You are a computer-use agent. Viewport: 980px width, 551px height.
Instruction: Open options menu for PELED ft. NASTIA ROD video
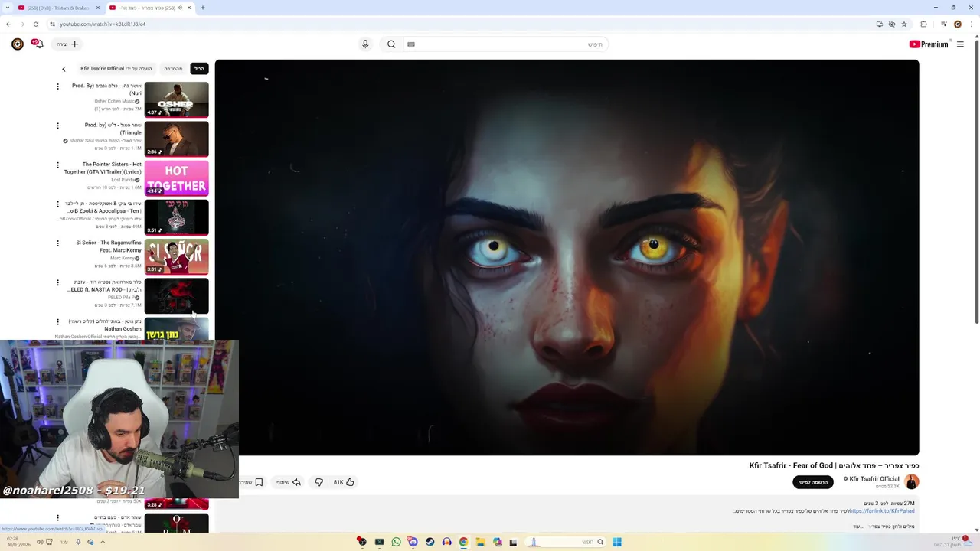tap(57, 282)
